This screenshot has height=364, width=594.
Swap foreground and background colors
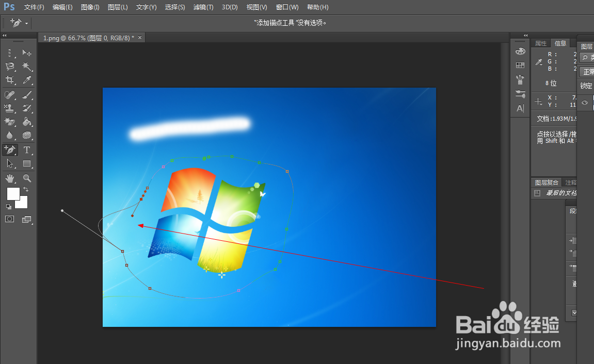click(x=26, y=189)
